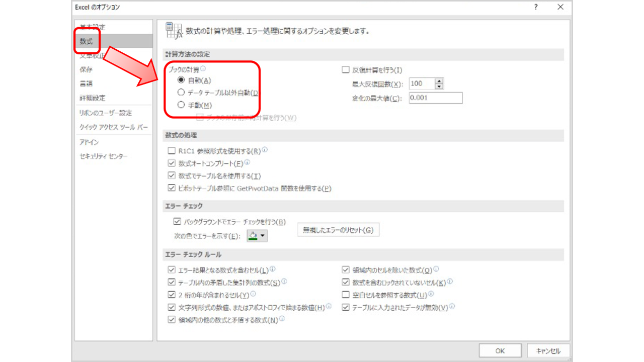Click info icon beside 空白セルを参照する数式

point(431,294)
